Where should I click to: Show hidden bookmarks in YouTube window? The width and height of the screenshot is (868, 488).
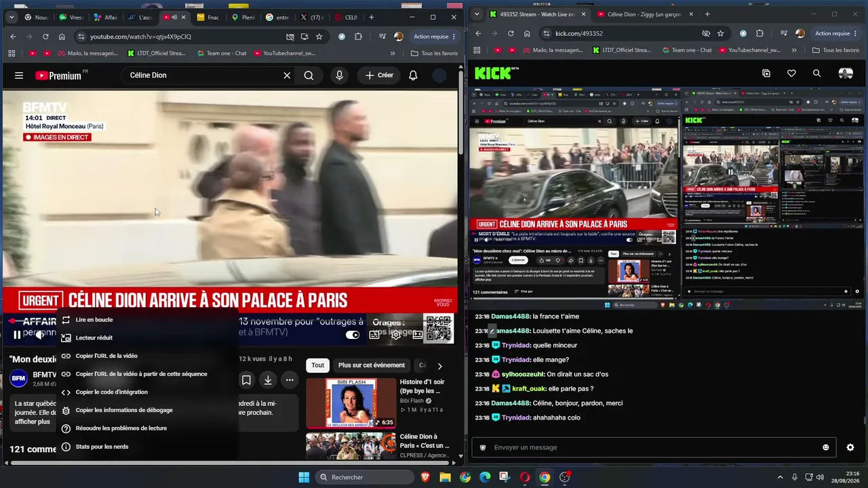tap(393, 53)
